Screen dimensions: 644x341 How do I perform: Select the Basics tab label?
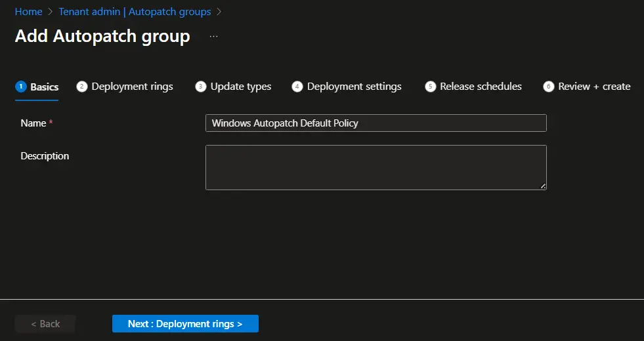[45, 87]
